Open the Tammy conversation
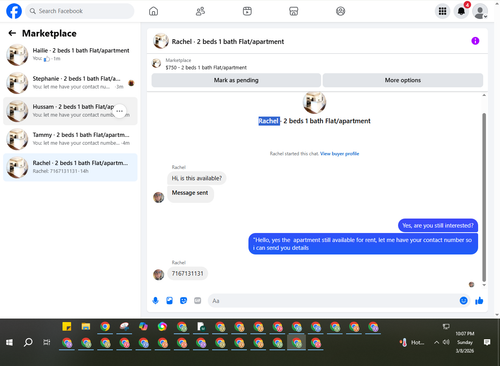Image resolution: width=500 pixels, height=366 pixels. coord(70,139)
